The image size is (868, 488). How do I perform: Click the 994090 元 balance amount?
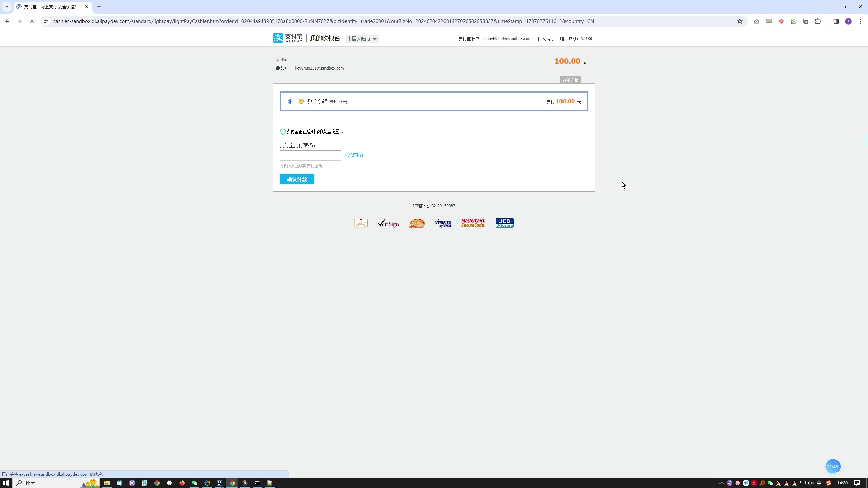tap(338, 102)
